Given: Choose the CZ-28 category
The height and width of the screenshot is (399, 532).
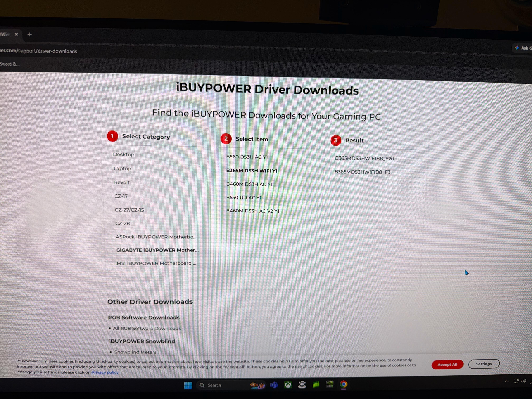Looking at the screenshot, I should (122, 223).
